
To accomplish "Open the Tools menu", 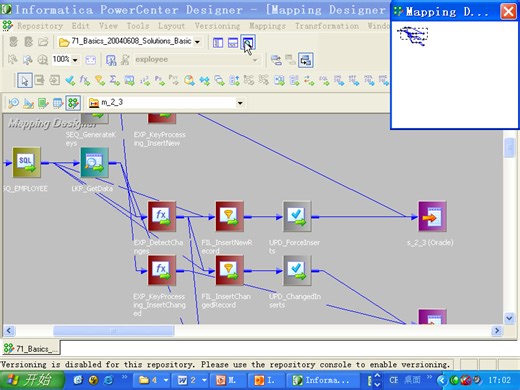I will point(138,26).
